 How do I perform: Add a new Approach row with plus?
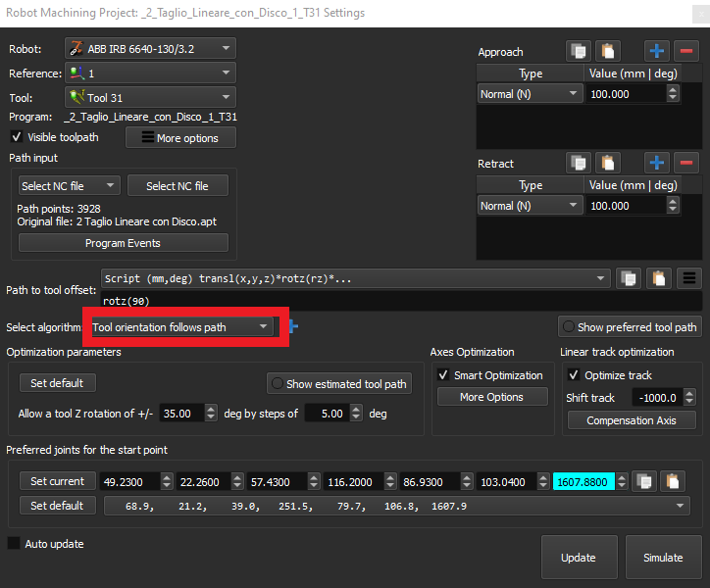656,52
